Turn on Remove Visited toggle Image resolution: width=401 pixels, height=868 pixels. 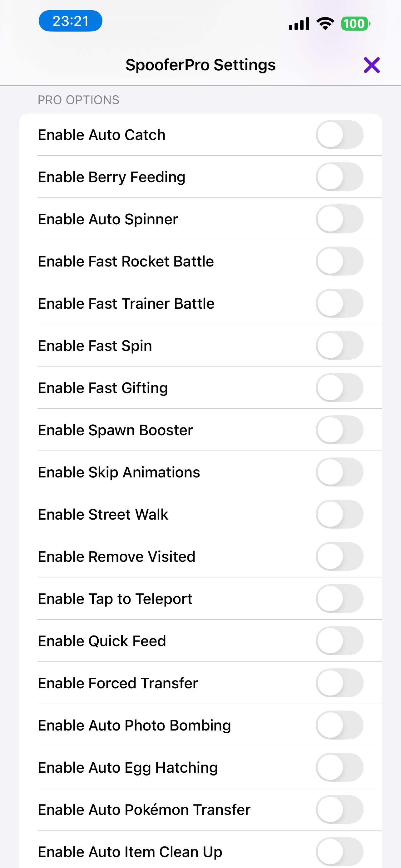(339, 557)
